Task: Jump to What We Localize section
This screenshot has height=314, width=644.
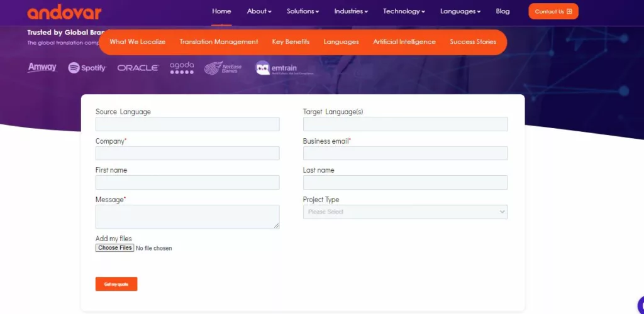Action: point(138,42)
